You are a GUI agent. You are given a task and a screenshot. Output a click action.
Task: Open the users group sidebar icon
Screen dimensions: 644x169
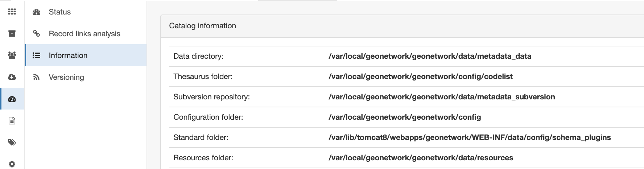[12, 55]
